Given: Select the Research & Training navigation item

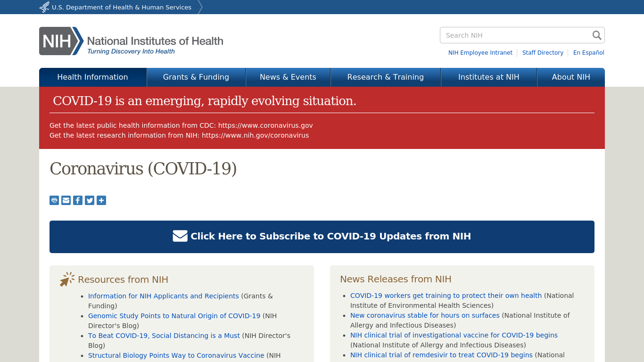Looking at the screenshot, I should pyautogui.click(x=385, y=77).
